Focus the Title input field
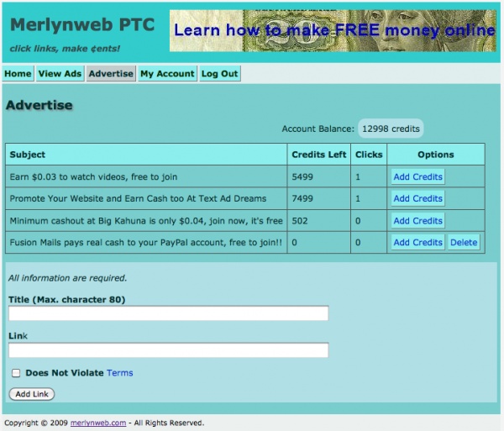The image size is (504, 431). [169, 313]
